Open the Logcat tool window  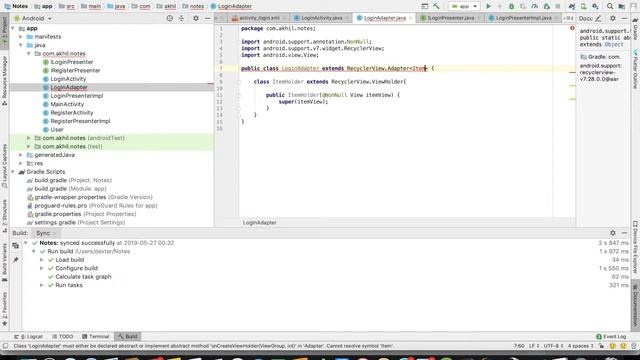tap(29, 336)
